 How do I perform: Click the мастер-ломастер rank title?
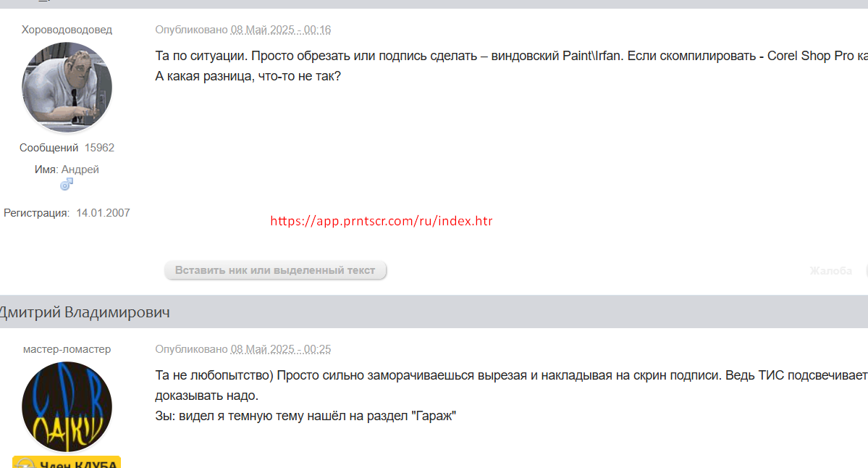click(67, 349)
